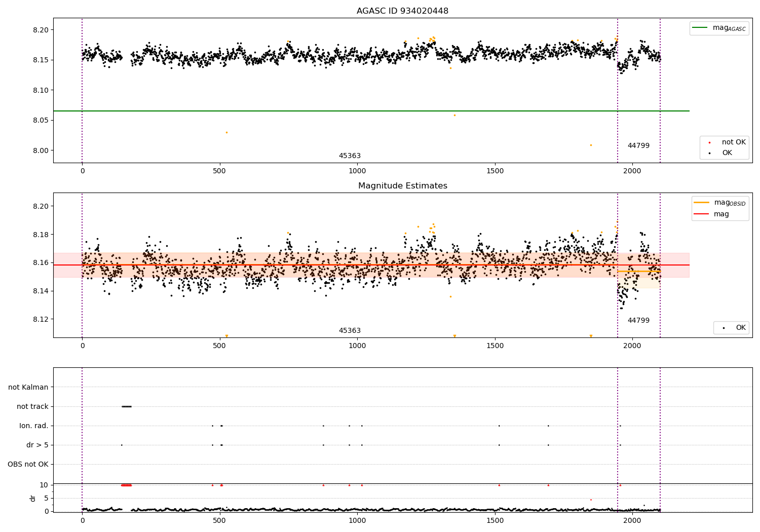This screenshot has width=760, height=532.
Task: Click x-tick 1000 under Magnitude Estimates plot
Action: [357, 346]
